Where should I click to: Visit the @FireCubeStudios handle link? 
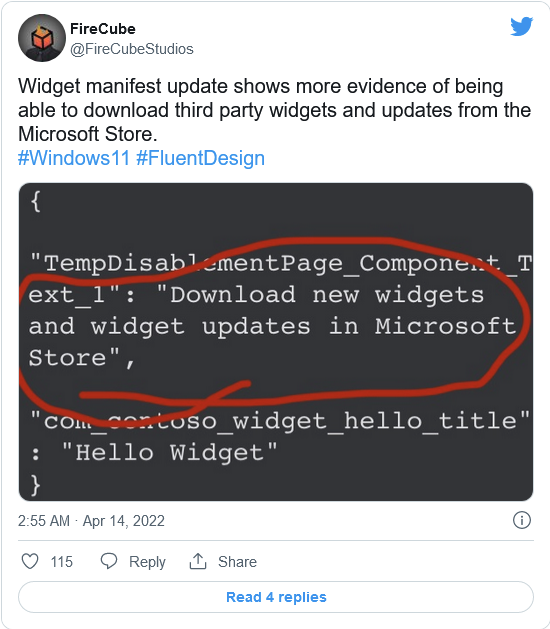pyautogui.click(x=132, y=49)
